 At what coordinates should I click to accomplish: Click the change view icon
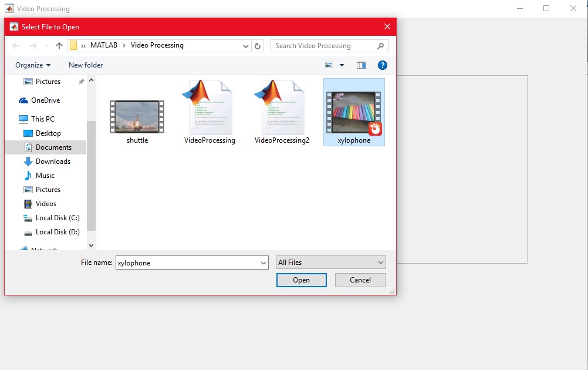330,65
